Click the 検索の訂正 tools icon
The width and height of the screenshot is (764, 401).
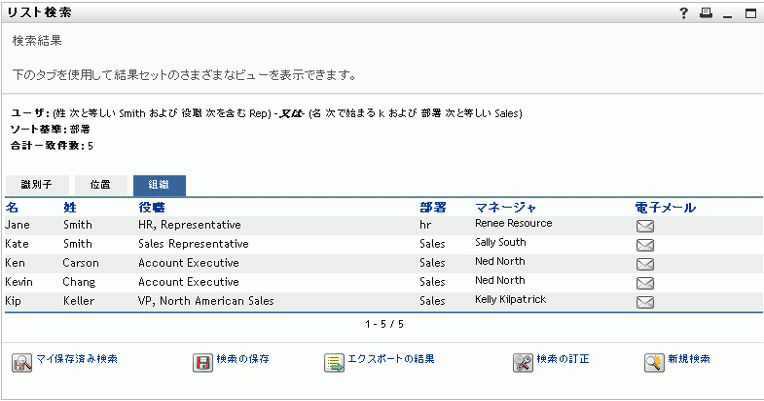pos(523,362)
